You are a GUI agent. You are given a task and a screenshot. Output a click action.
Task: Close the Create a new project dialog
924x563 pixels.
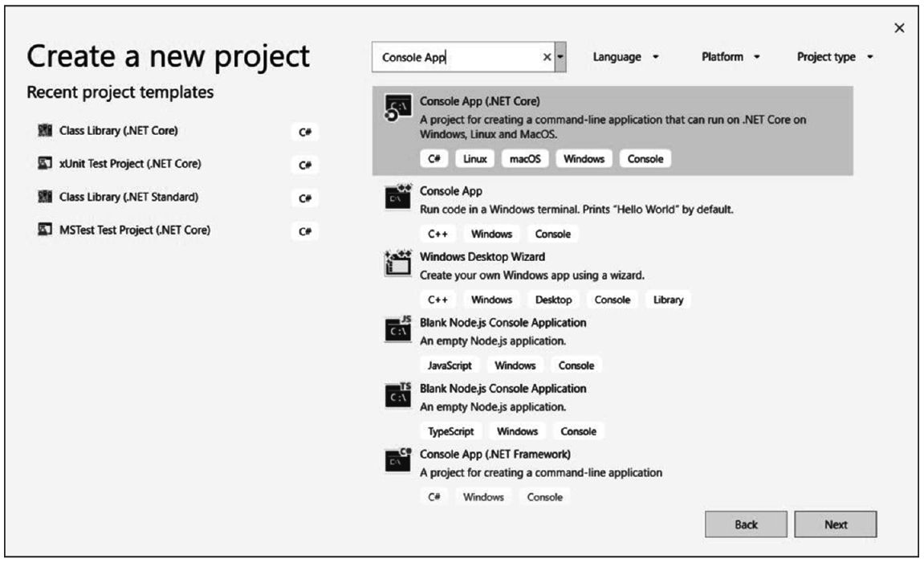(x=899, y=28)
